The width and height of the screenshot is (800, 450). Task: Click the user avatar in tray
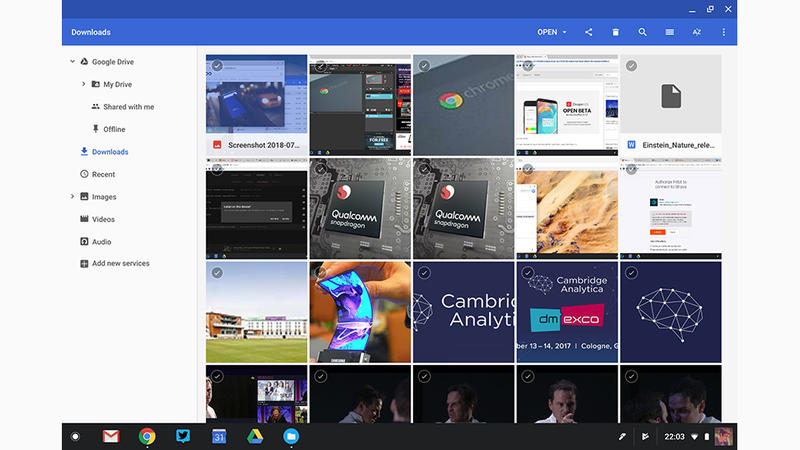[x=723, y=436]
